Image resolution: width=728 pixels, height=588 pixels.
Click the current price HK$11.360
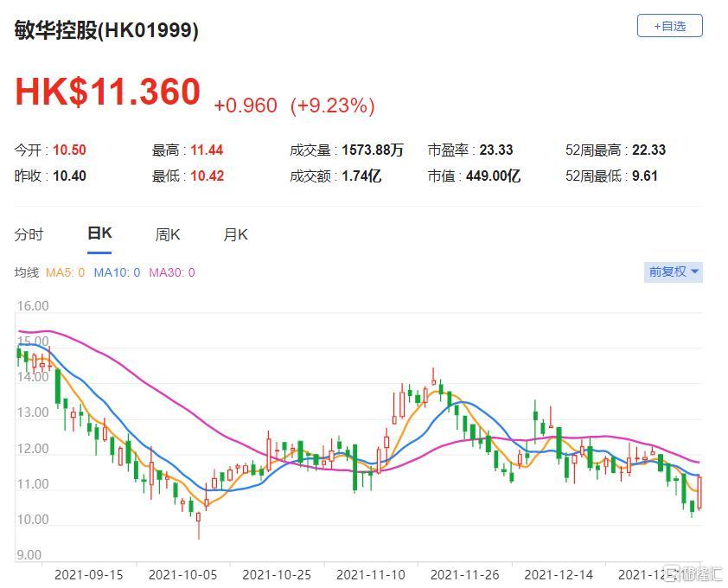pyautogui.click(x=107, y=92)
